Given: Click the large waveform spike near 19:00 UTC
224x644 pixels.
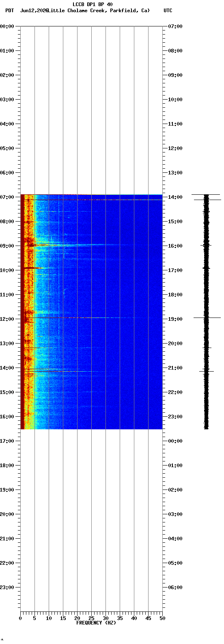Looking at the screenshot, I should coord(207,318).
